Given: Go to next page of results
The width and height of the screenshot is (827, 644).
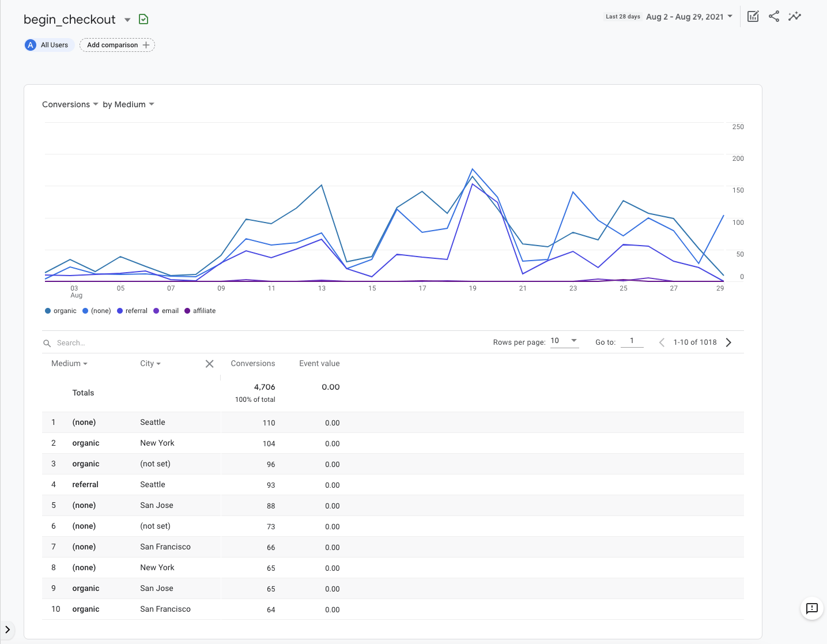Looking at the screenshot, I should point(728,342).
